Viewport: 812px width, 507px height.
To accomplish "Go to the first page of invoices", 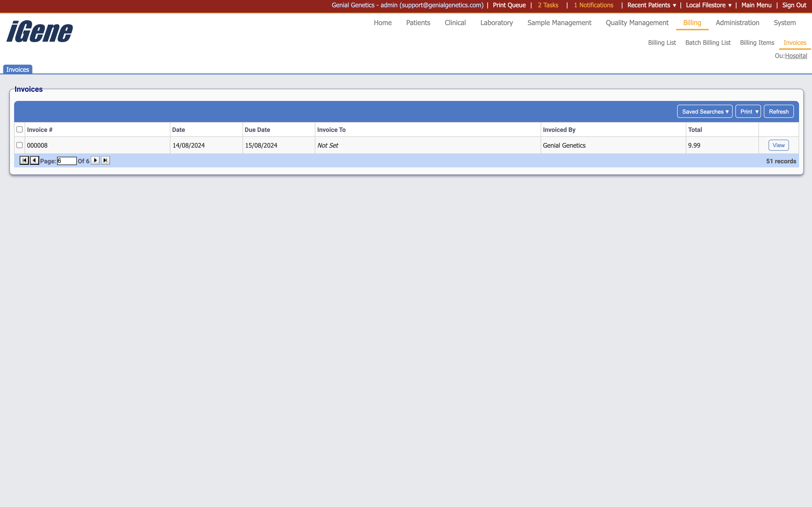I will (24, 160).
